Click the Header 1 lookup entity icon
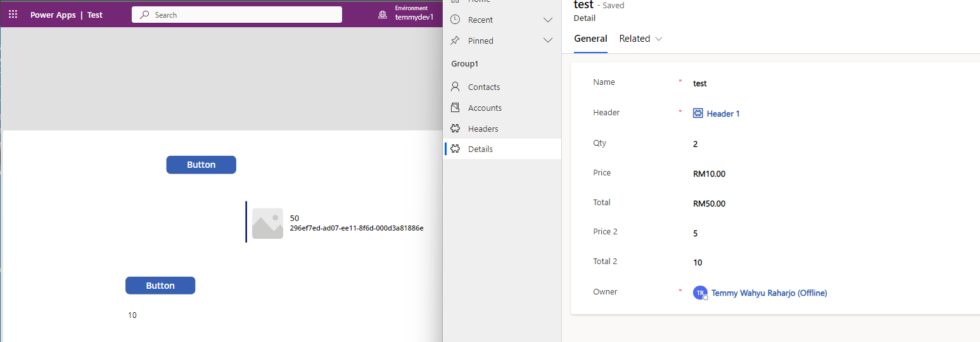Screen dimensions: 980x342 pos(698,113)
